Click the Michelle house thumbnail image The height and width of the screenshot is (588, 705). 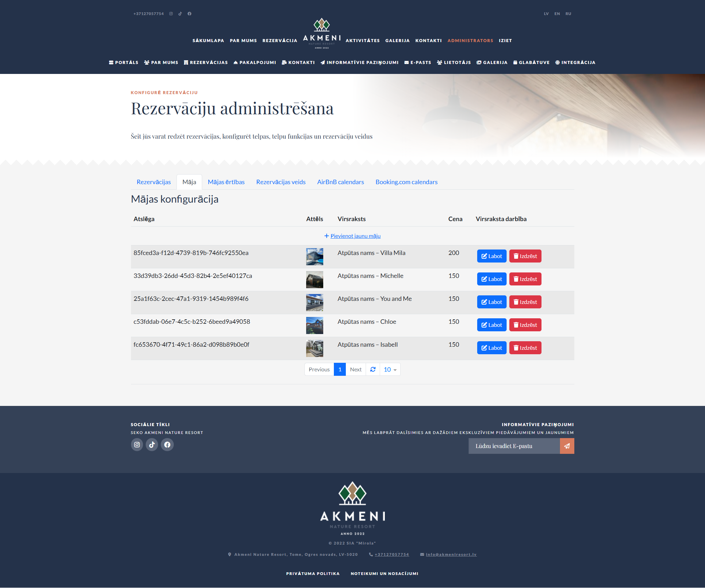click(x=314, y=280)
